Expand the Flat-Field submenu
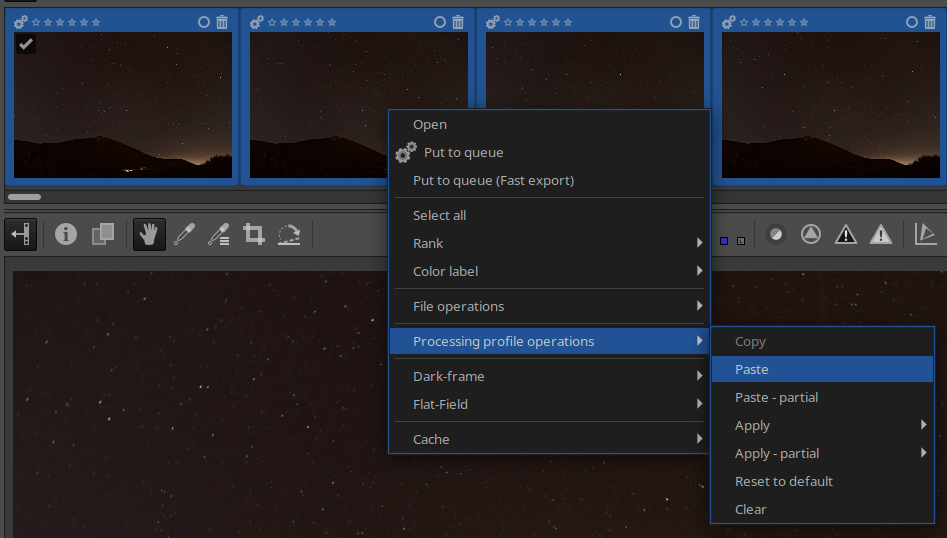The height and width of the screenshot is (538, 947). (549, 404)
